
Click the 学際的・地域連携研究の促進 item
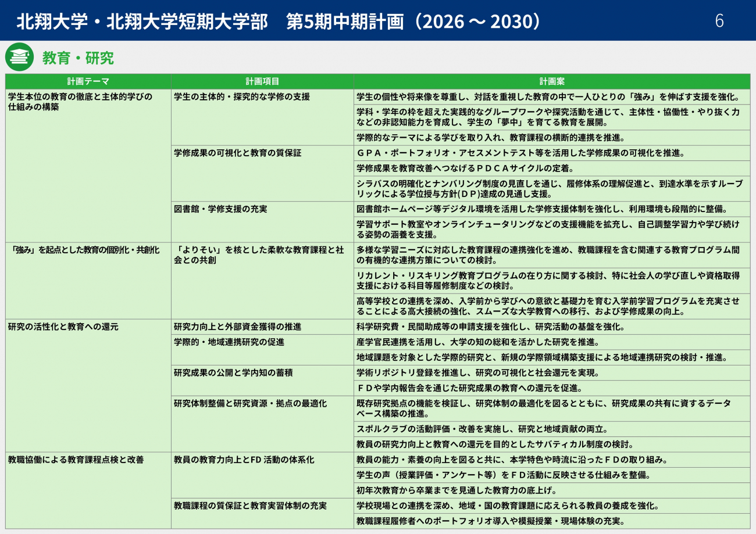229,342
